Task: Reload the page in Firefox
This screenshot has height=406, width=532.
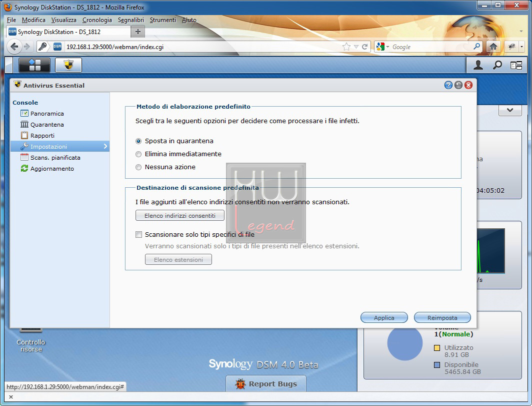Action: 364,47
